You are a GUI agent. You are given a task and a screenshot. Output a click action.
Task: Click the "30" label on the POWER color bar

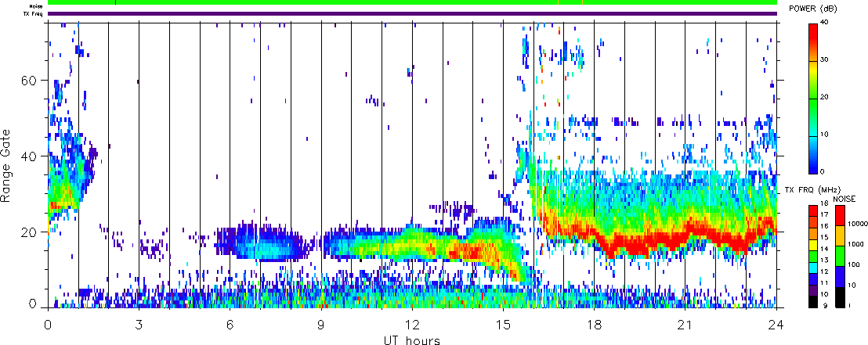(x=824, y=61)
